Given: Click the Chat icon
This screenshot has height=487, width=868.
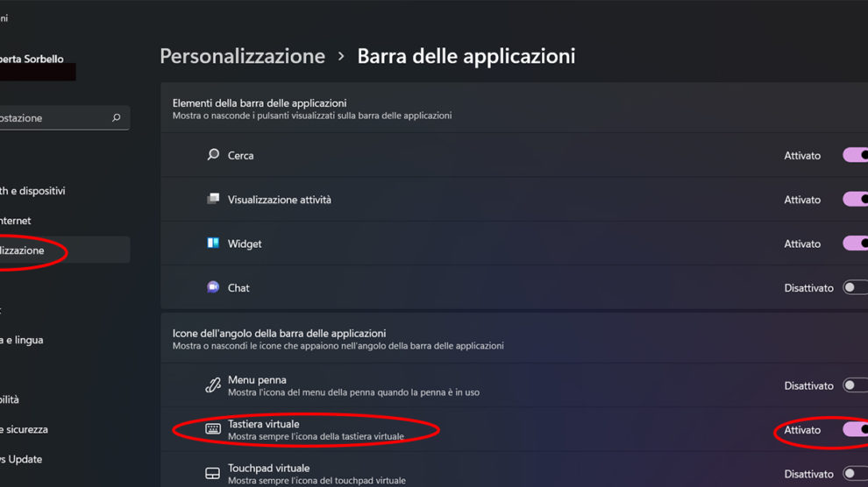Looking at the screenshot, I should click(213, 287).
